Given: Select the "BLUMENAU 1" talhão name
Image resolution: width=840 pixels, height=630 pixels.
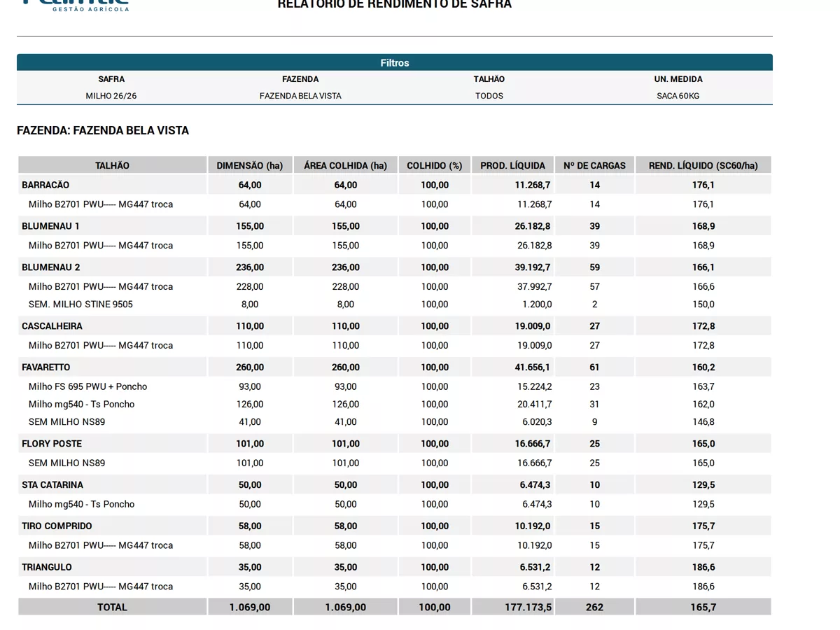Looking at the screenshot, I should [x=50, y=226].
